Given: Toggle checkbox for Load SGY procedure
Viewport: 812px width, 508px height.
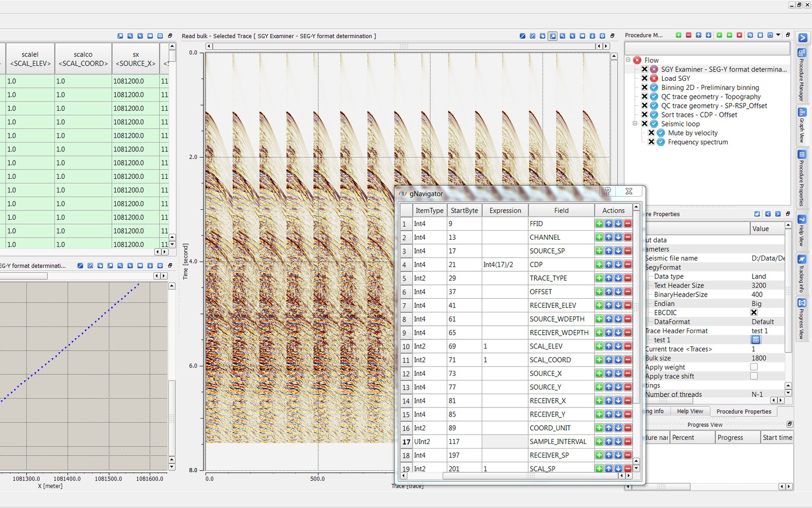Looking at the screenshot, I should 645,78.
